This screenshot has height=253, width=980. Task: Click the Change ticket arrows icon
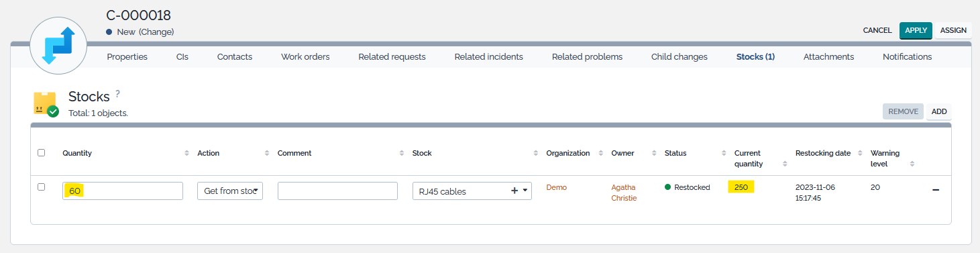tap(58, 46)
